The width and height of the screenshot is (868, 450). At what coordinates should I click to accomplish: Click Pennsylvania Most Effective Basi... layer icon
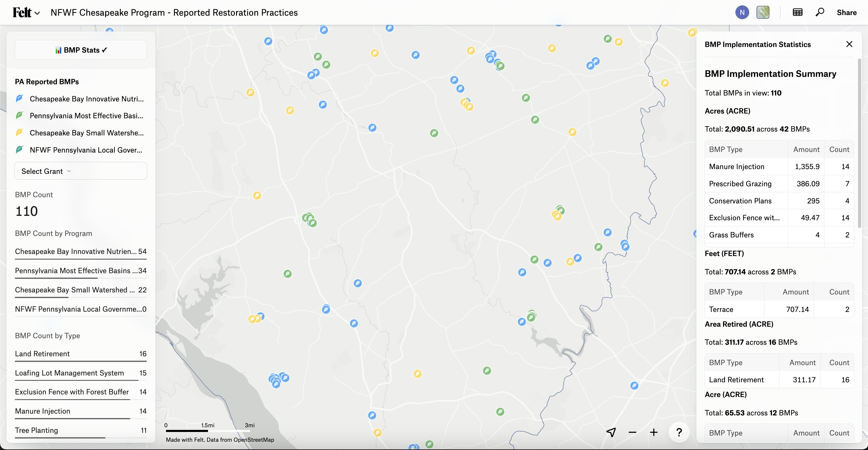pos(19,115)
